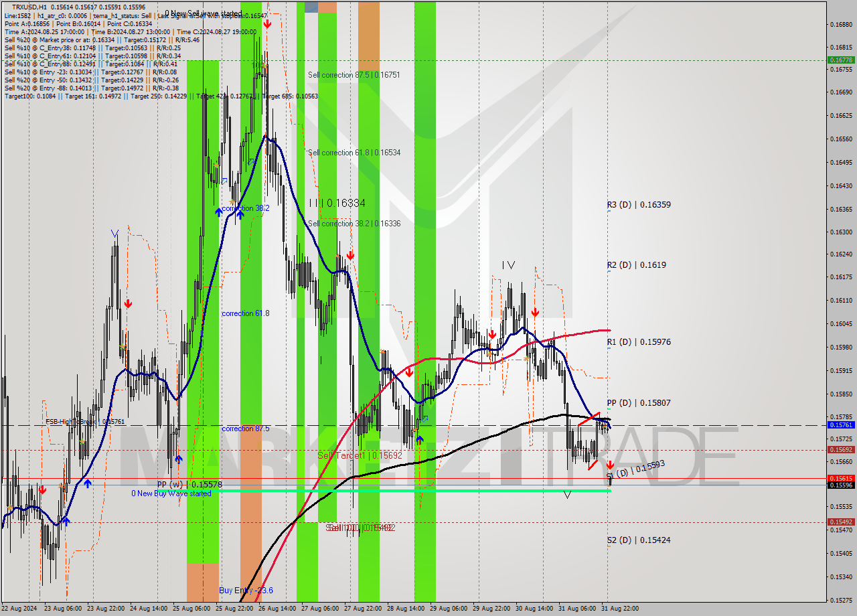This screenshot has height=616, width=857.
Task: Click 'Sell correction 61.8 | 0.16534' label
Action: point(354,153)
